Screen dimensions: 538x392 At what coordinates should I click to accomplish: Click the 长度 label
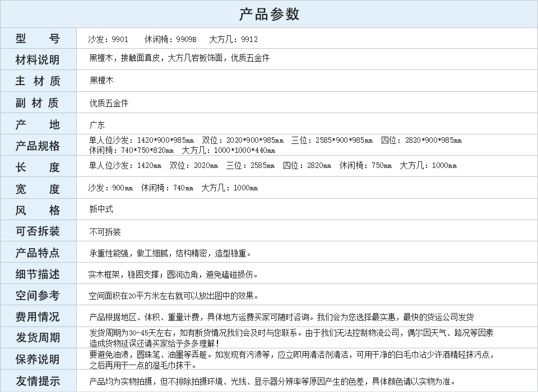pyautogui.click(x=38, y=167)
